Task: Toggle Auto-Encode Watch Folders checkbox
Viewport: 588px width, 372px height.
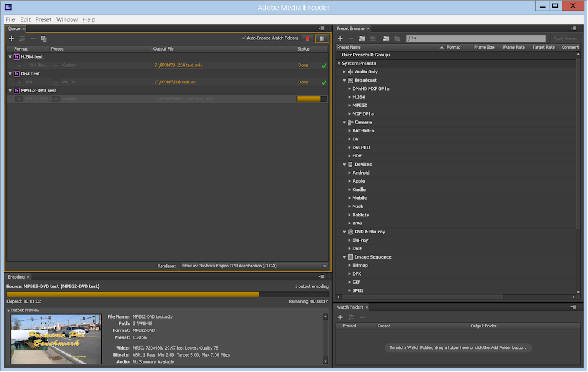Action: click(244, 38)
